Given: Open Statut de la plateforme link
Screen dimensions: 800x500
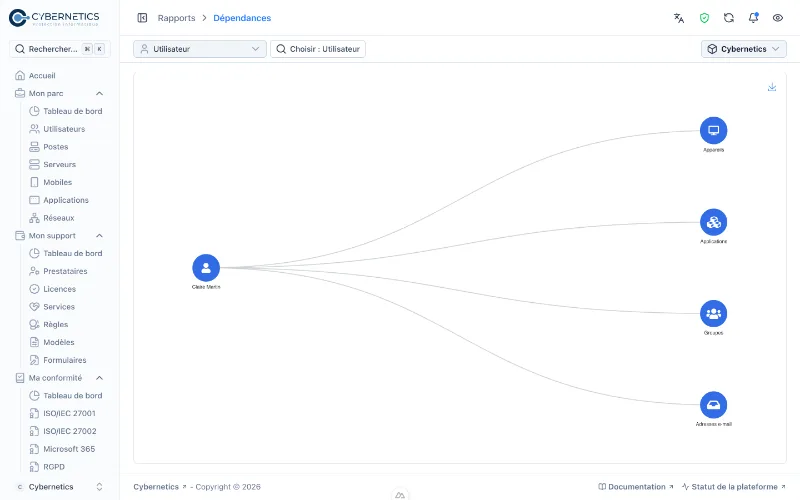Looking at the screenshot, I should [x=734, y=487].
